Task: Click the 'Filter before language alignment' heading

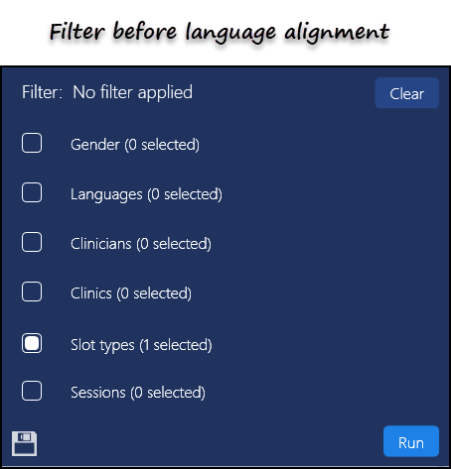Action: point(219,32)
